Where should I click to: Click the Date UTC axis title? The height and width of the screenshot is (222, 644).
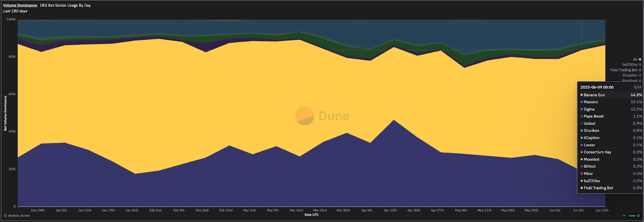click(x=312, y=215)
